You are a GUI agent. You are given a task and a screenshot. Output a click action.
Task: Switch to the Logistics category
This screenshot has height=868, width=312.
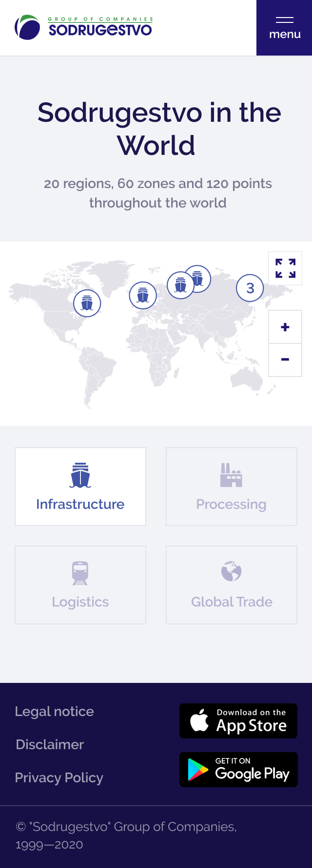point(80,585)
